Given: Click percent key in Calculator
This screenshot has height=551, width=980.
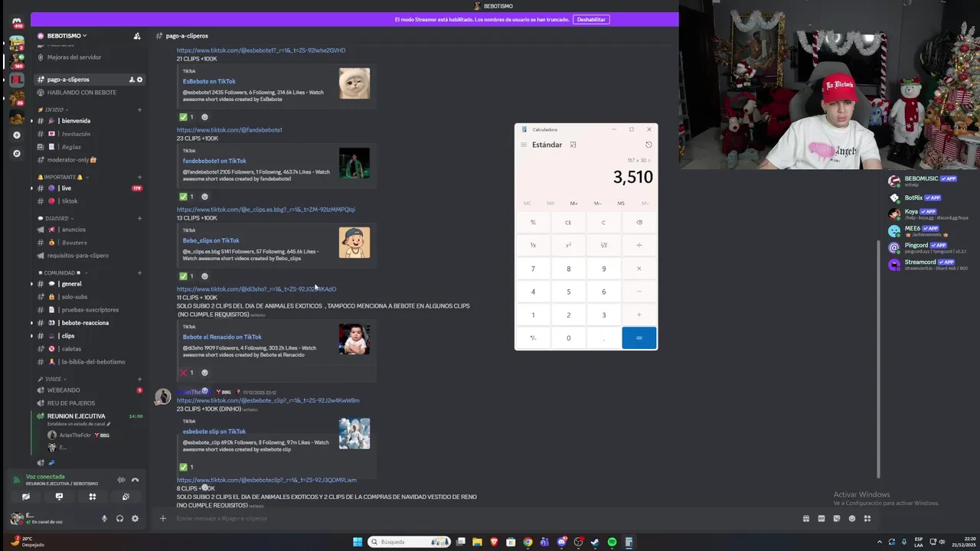Looking at the screenshot, I should (533, 223).
